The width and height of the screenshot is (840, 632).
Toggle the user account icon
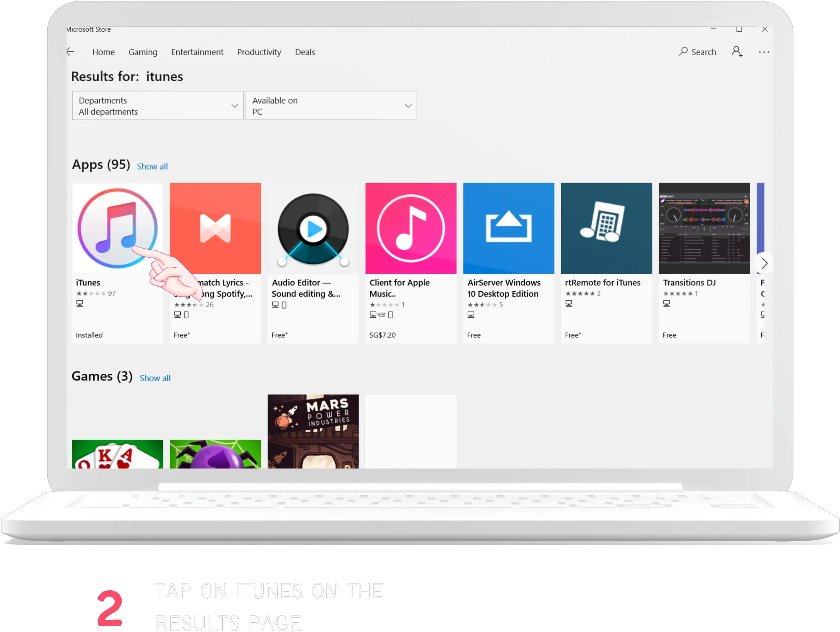pyautogui.click(x=737, y=52)
